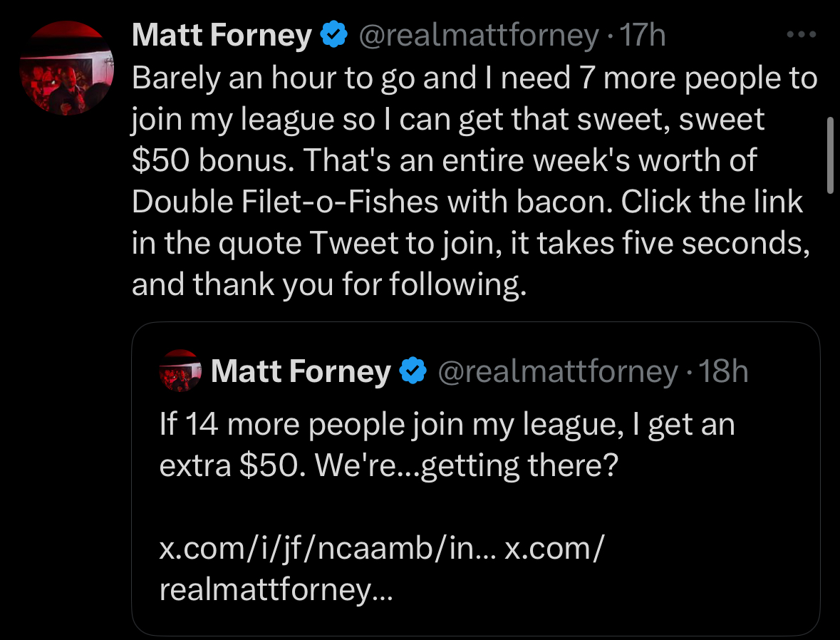Open the x.com/i/jf/ncaamb league link

click(x=328, y=549)
